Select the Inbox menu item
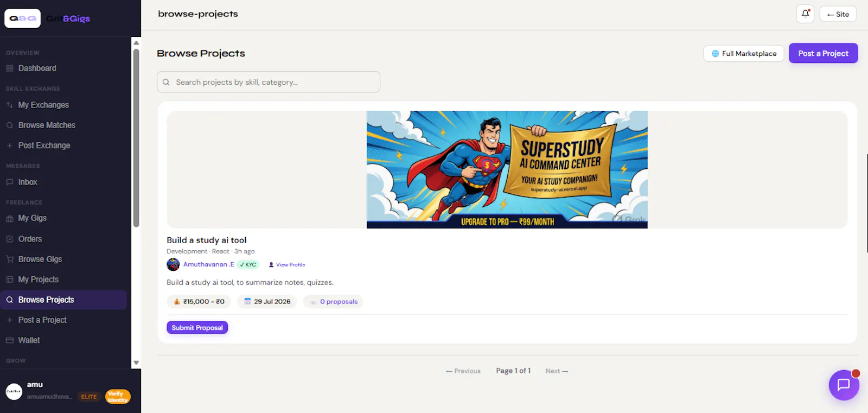This screenshot has height=413, width=868. 63,182
